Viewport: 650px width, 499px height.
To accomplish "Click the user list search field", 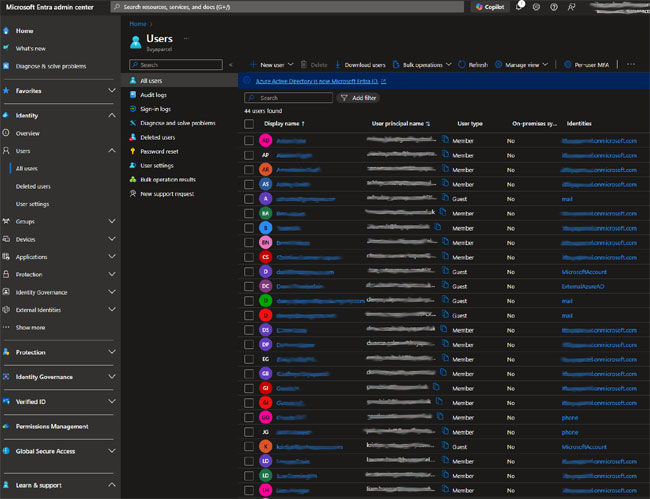I will click(289, 98).
